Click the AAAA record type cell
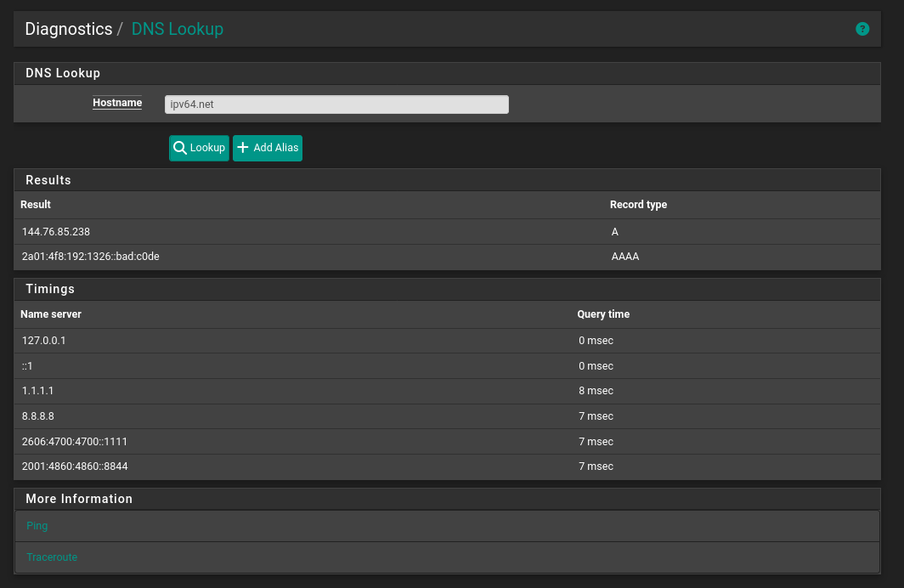Viewport: 904px width, 588px height. click(625, 257)
